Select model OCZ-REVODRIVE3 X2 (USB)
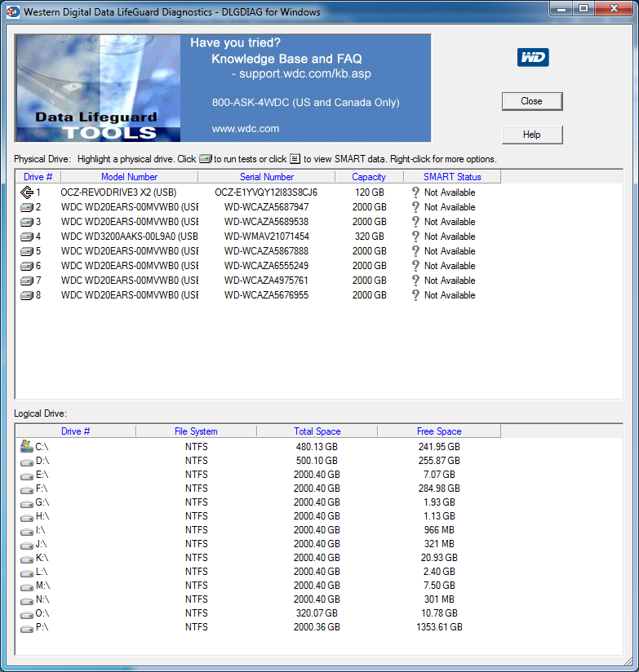639x672 pixels. pos(118,192)
